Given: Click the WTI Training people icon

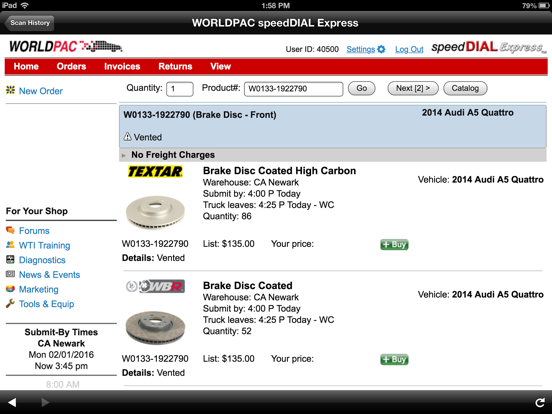Looking at the screenshot, I should 10,245.
